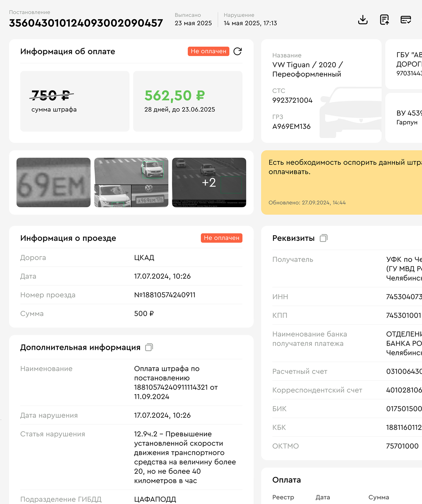Open the VW car collage thumbnail
Image resolution: width=422 pixels, height=504 pixels.
pos(131,182)
